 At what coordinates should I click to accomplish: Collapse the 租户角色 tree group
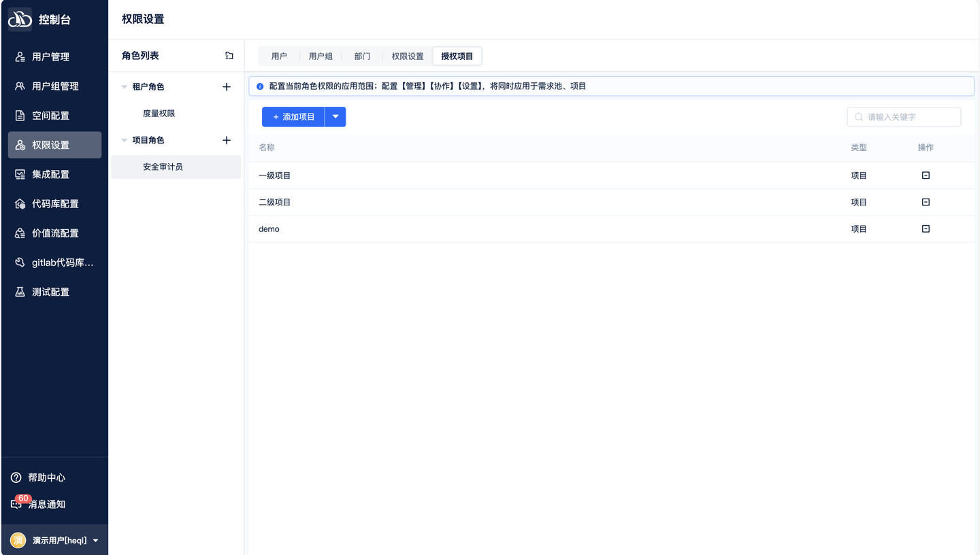(124, 87)
